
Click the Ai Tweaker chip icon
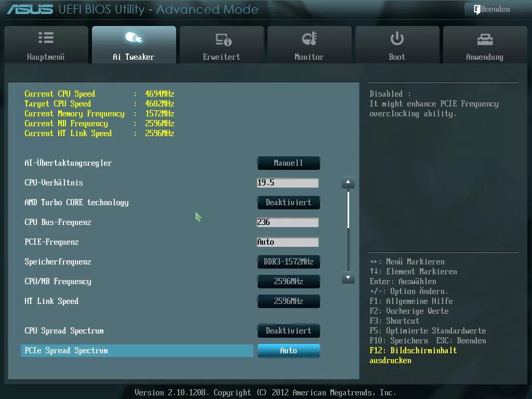[x=134, y=37]
